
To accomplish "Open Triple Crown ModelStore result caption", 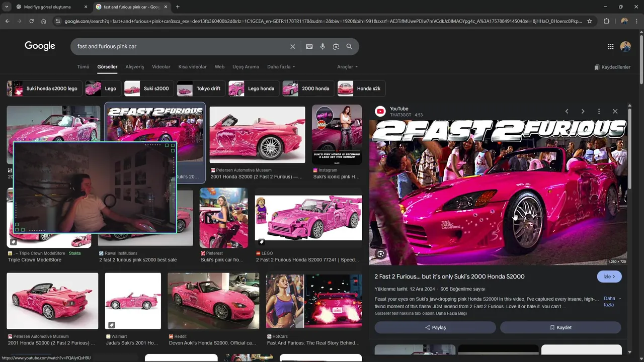I will pyautogui.click(x=35, y=260).
